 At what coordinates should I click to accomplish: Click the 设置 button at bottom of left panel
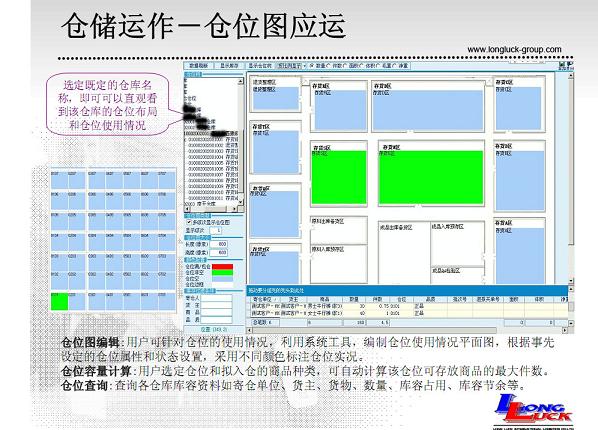pos(214,329)
